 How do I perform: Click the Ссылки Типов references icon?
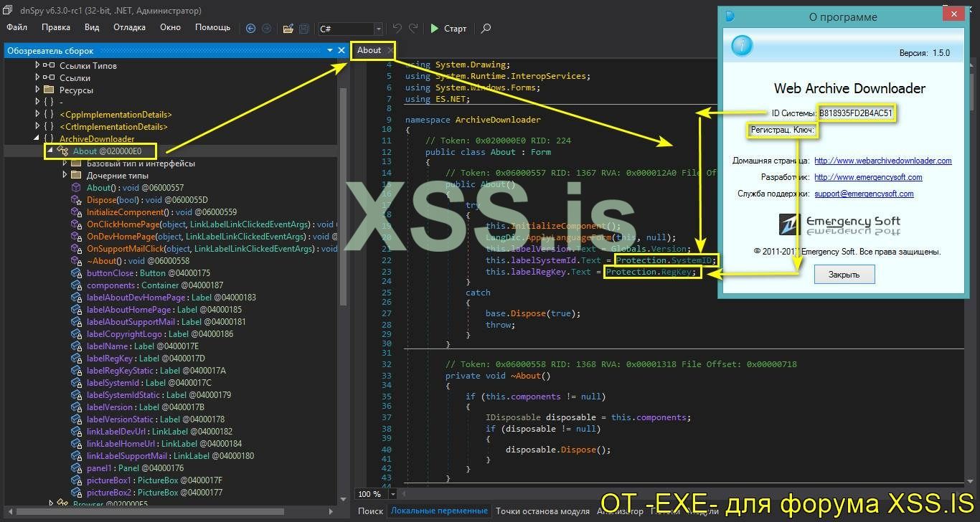pyautogui.click(x=49, y=66)
